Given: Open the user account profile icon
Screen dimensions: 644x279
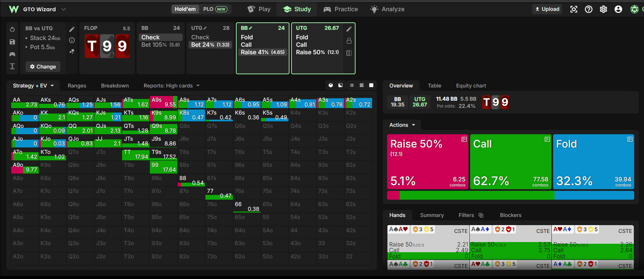Looking at the screenshot, I should click(618, 9).
